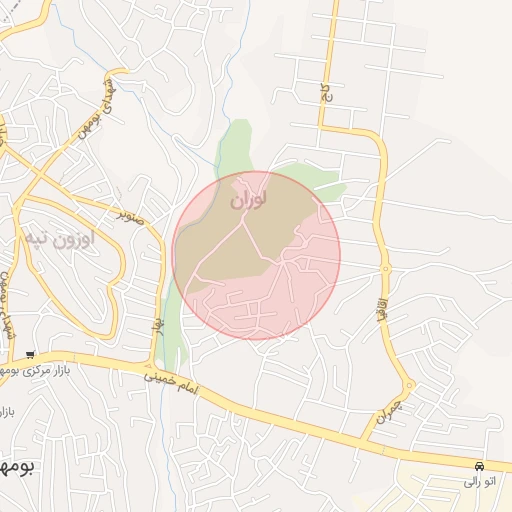Click the اقاقیا street label

(x=382, y=309)
